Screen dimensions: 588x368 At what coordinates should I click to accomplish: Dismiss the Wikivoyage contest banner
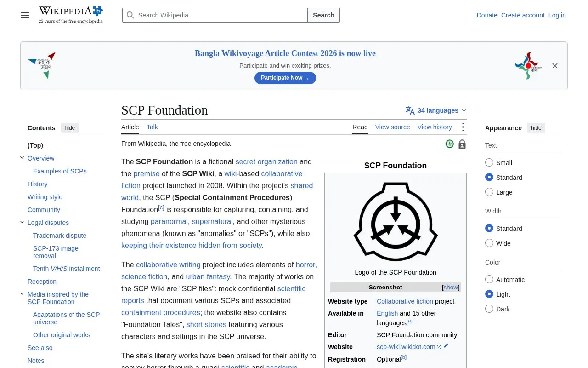click(555, 66)
